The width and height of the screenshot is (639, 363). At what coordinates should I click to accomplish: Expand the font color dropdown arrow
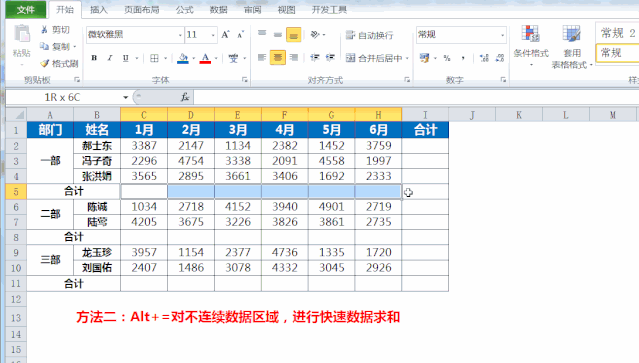click(x=216, y=58)
